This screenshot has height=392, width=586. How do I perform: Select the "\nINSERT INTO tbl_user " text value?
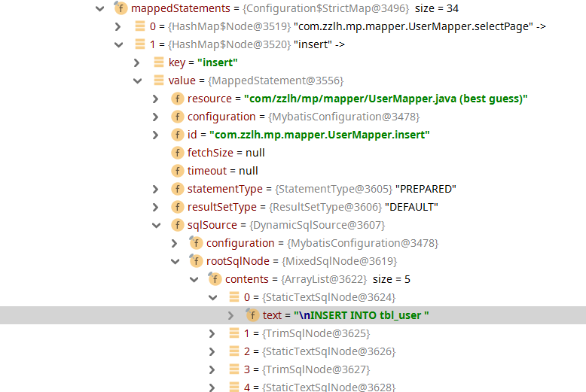pyautogui.click(x=362, y=315)
